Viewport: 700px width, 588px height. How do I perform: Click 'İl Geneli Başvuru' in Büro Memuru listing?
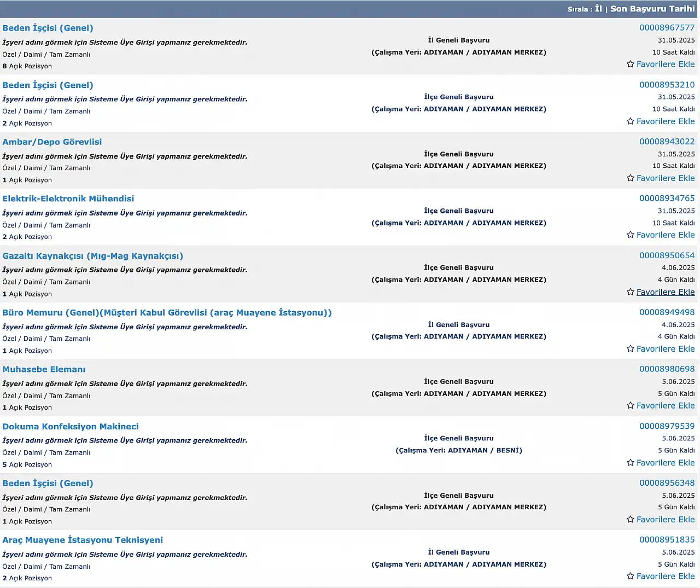[x=459, y=325]
